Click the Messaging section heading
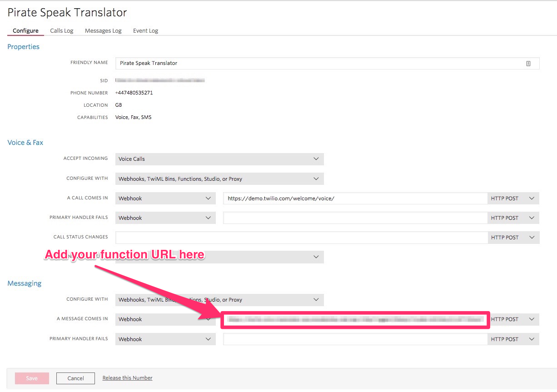Viewport: 557px width, 392px height. (x=25, y=283)
